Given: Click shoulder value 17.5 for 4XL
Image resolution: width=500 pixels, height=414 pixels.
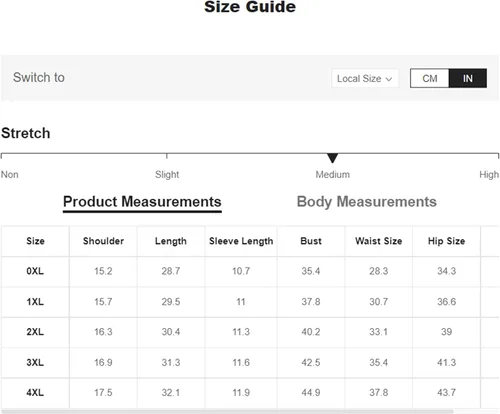Looking at the screenshot, I should point(103,392).
